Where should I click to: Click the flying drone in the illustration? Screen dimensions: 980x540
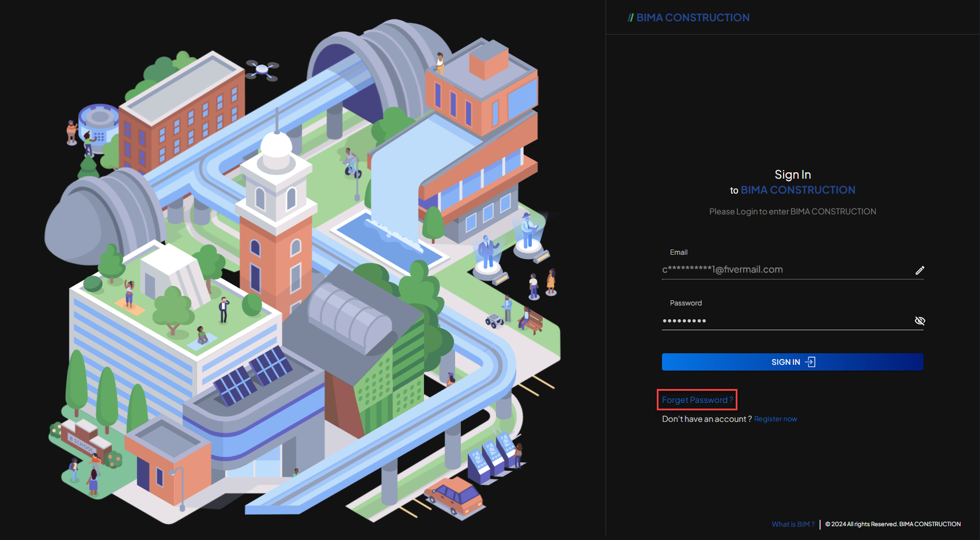coord(262,70)
